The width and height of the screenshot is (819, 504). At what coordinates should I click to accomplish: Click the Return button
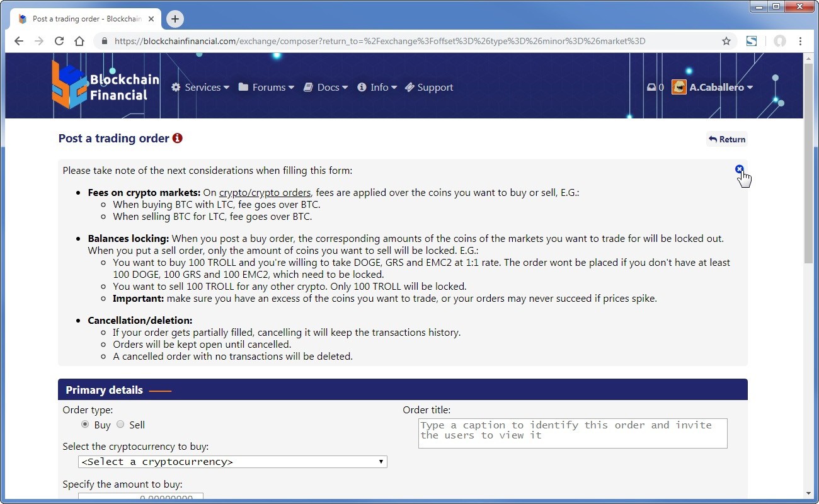pyautogui.click(x=726, y=139)
